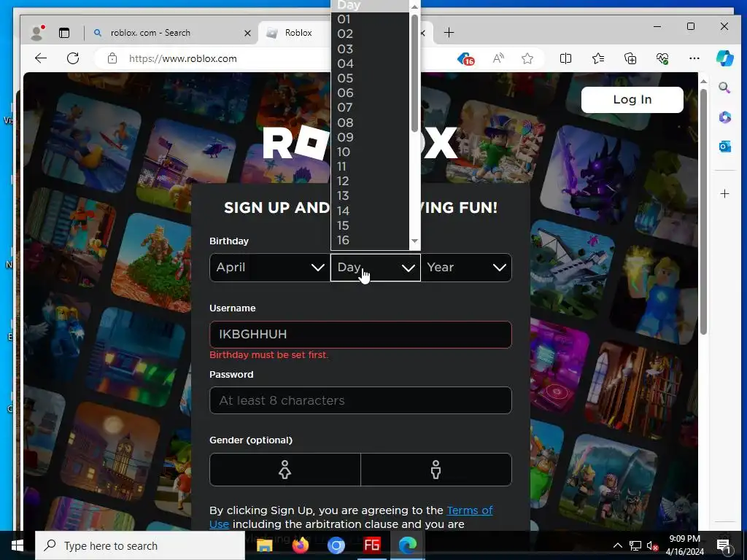Click the day list scrollbar thumb
This screenshot has width=747, height=560.
coord(414,73)
